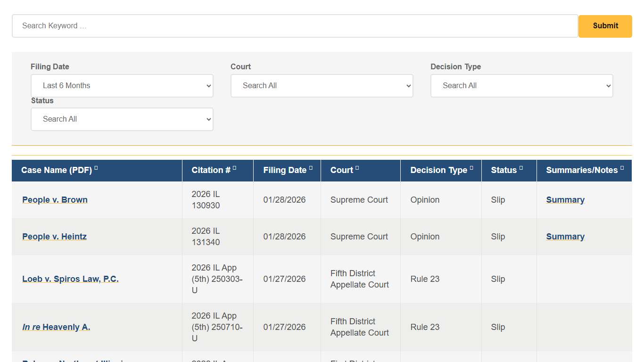Expand the Status filter dropdown

[x=122, y=119]
